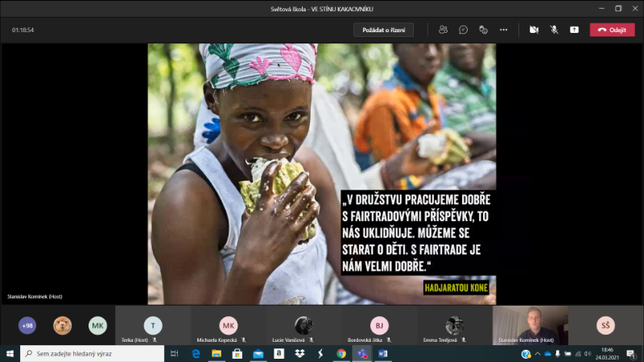644x362 pixels.
Task: Unmute the microphone
Action: point(554,30)
